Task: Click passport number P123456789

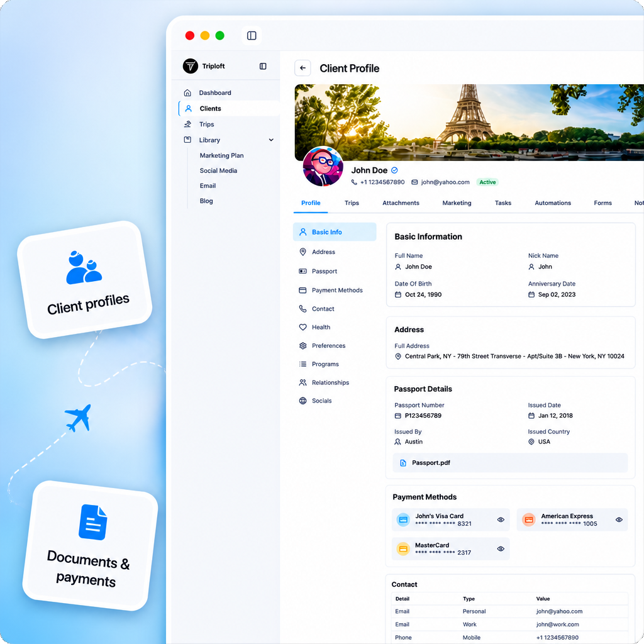Action: pos(423,416)
